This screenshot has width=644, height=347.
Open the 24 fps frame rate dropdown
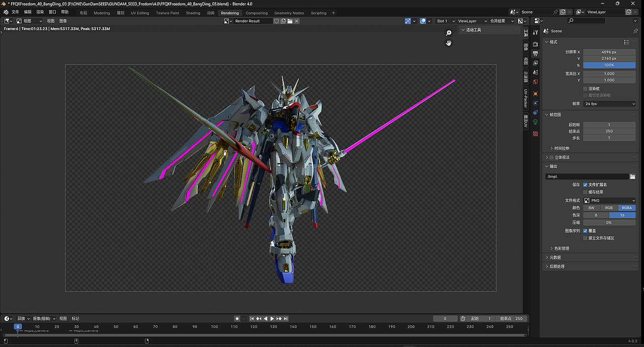pyautogui.click(x=609, y=104)
